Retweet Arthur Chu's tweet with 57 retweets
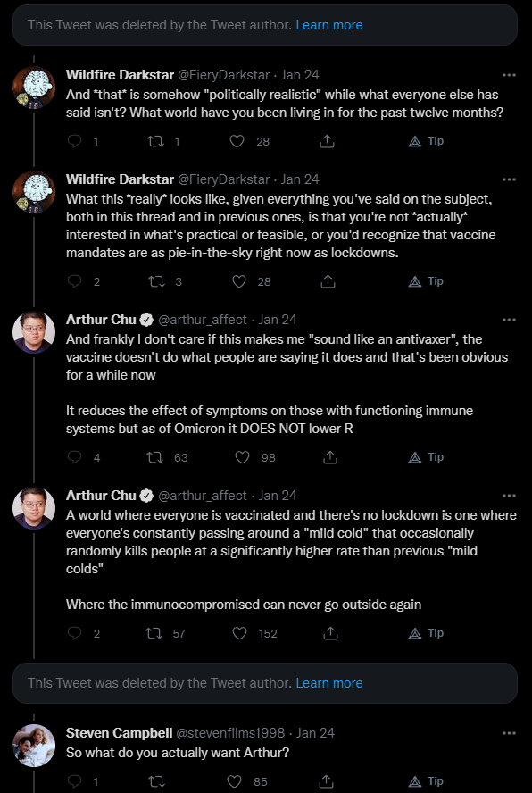 [x=154, y=633]
